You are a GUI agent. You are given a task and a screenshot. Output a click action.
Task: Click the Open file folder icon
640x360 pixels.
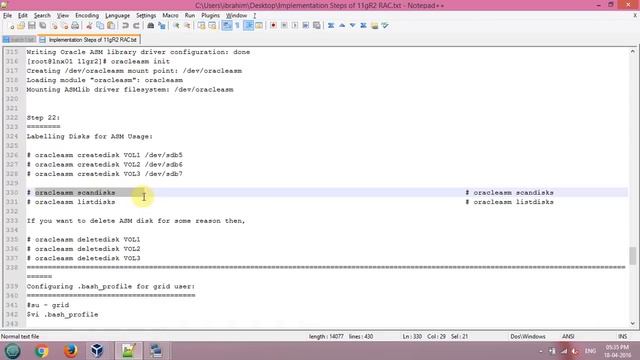pyautogui.click(x=21, y=26)
